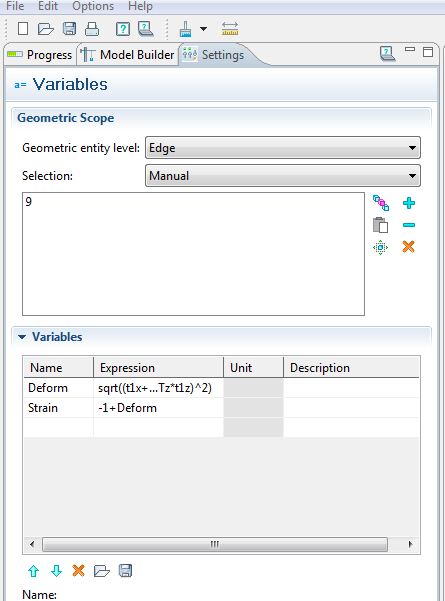Open the Options menu

point(93,6)
